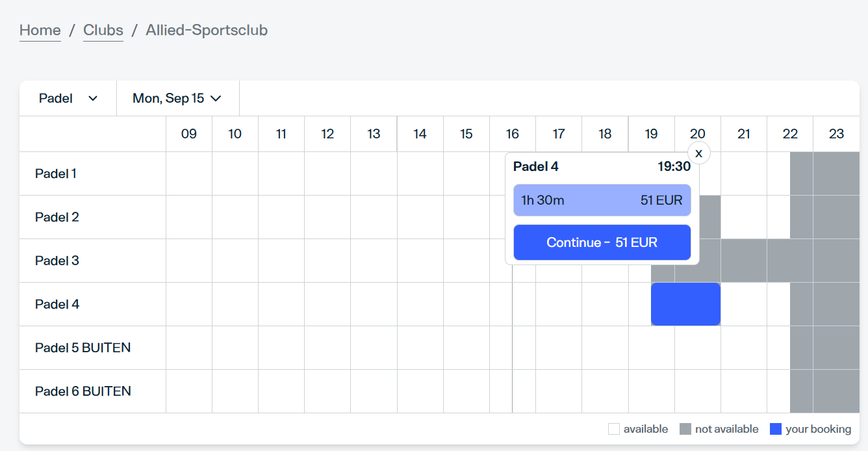868x451 pixels.
Task: Click the 'your booking' blue legend swatch
Action: tap(775, 429)
